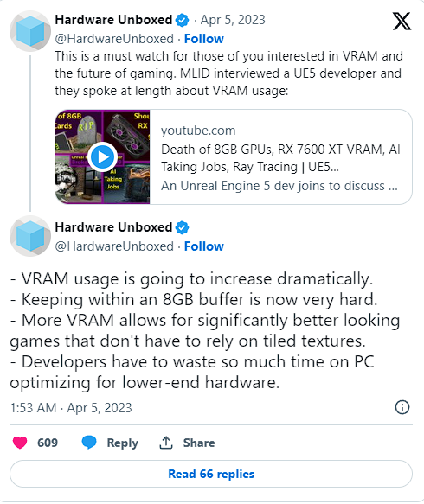Click the top Hardware Unboxed cube avatar
Viewport: 424px width, 504px height.
click(x=30, y=31)
